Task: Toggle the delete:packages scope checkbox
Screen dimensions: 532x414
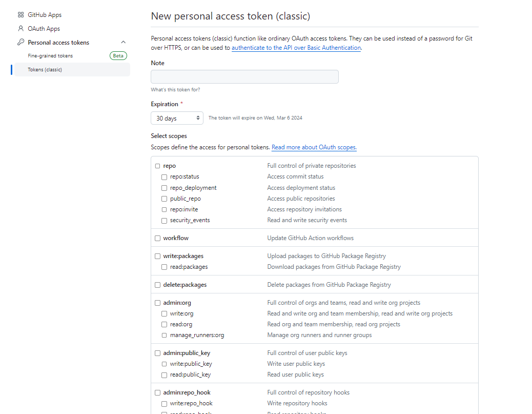Action: point(158,285)
